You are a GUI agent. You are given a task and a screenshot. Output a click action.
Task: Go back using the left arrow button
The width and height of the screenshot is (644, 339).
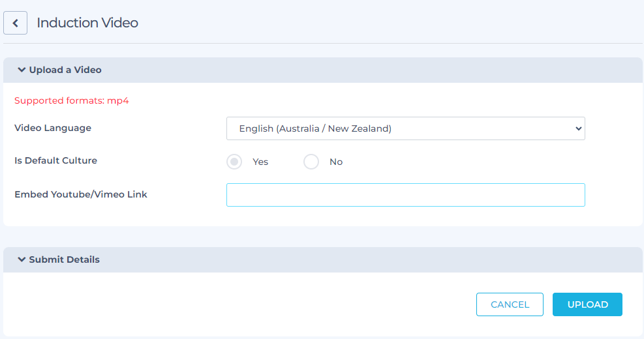coord(15,23)
